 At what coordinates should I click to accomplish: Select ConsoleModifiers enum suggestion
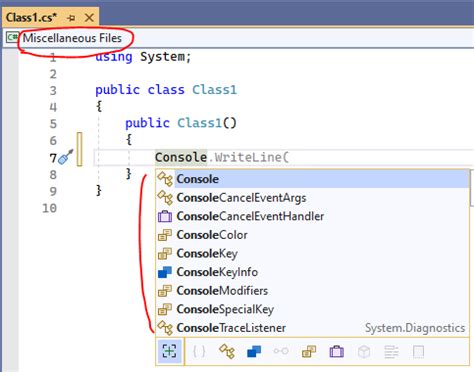pos(313,291)
